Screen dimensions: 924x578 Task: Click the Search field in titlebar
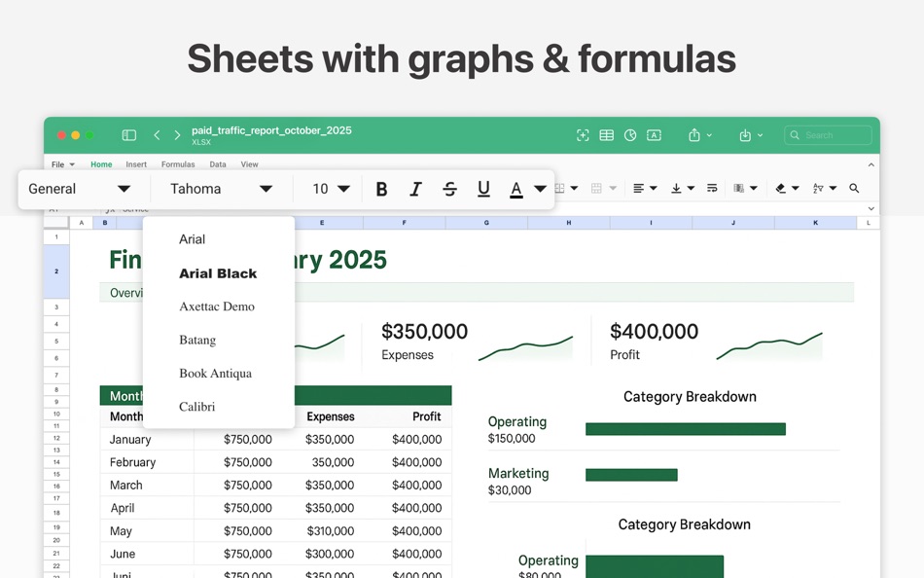(828, 135)
